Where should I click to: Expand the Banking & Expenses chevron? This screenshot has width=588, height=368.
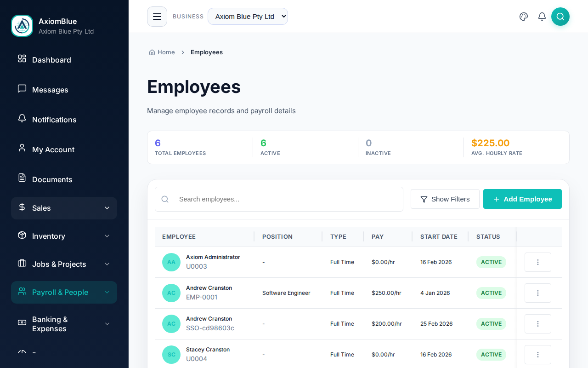click(107, 324)
